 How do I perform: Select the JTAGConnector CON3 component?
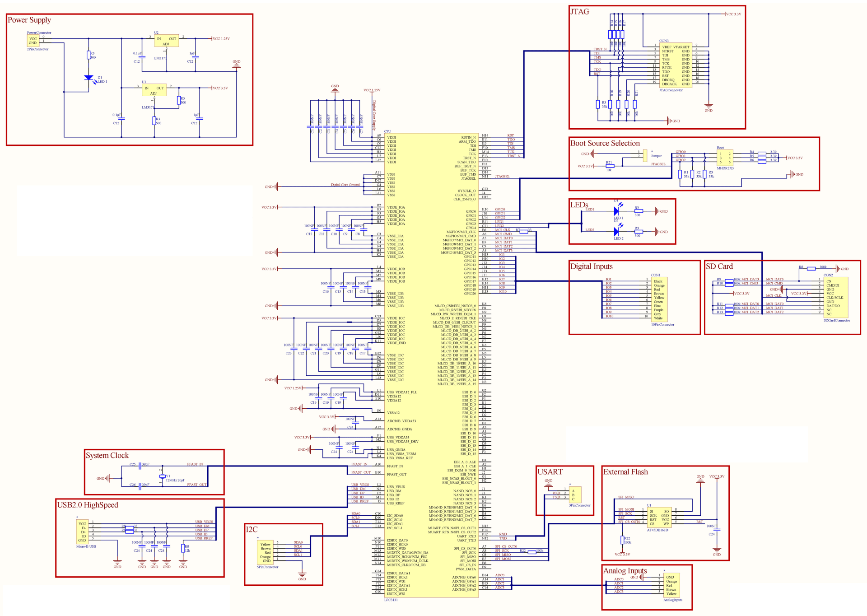point(675,65)
